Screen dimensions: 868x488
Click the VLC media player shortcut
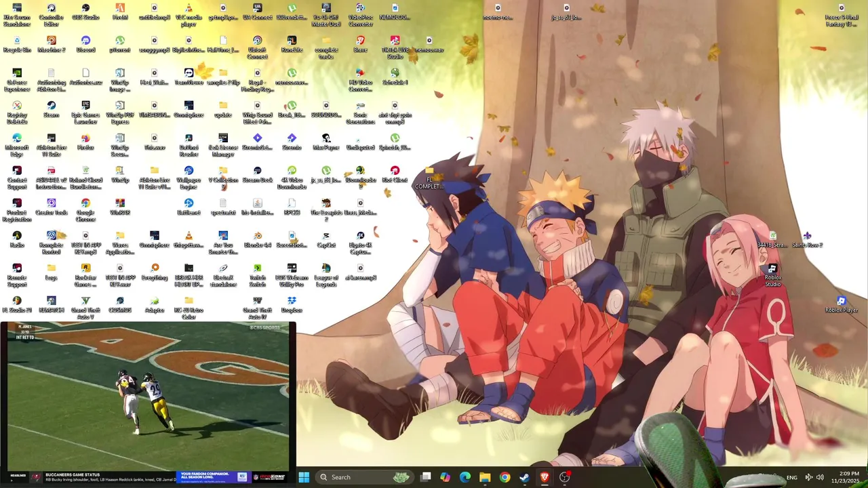pyautogui.click(x=189, y=15)
